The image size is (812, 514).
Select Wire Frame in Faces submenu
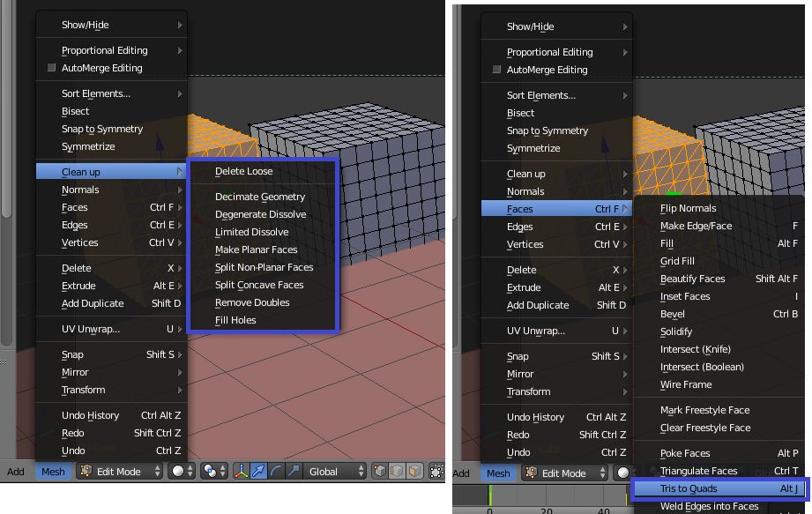tap(719, 384)
